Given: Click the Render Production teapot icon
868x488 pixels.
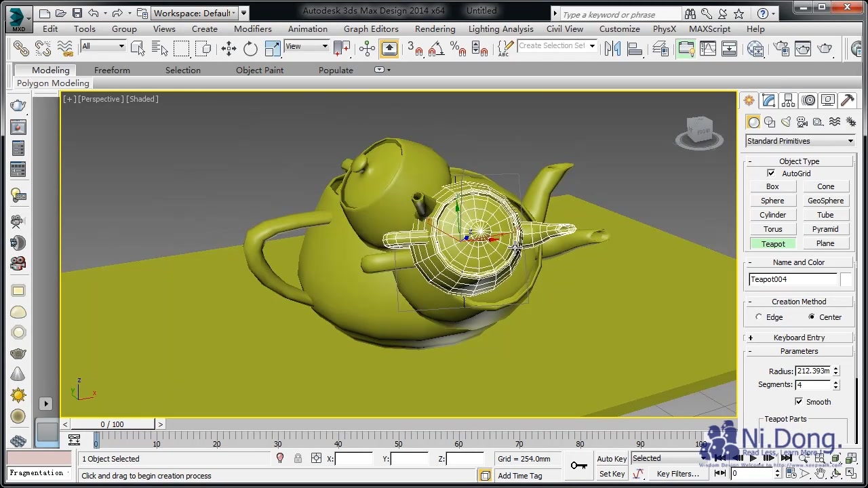Looking at the screenshot, I should [825, 48].
